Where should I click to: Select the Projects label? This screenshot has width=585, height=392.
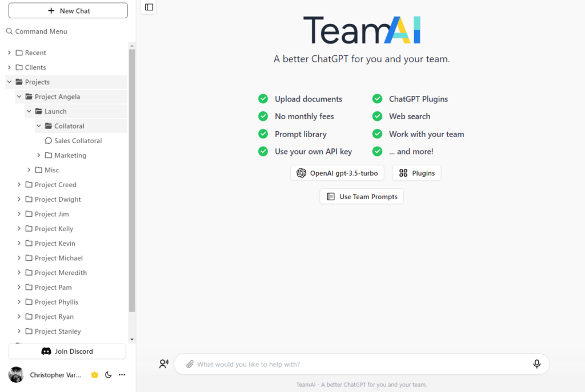[x=37, y=82]
